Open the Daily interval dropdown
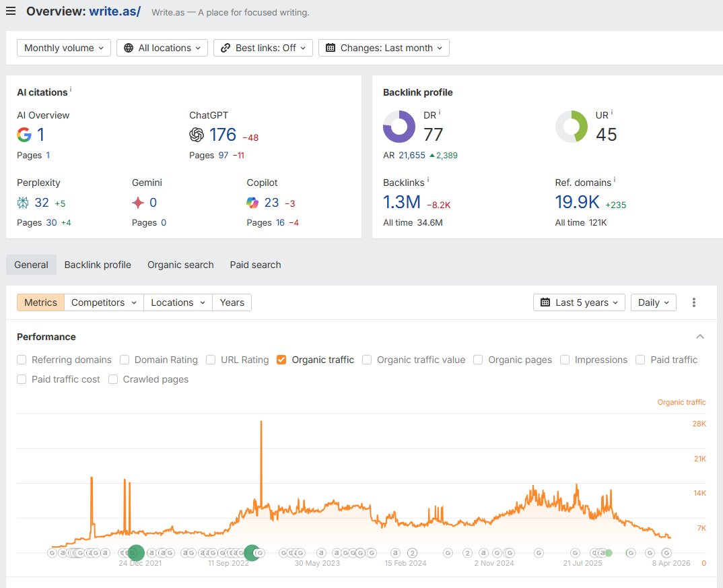The height and width of the screenshot is (588, 723). [x=654, y=302]
